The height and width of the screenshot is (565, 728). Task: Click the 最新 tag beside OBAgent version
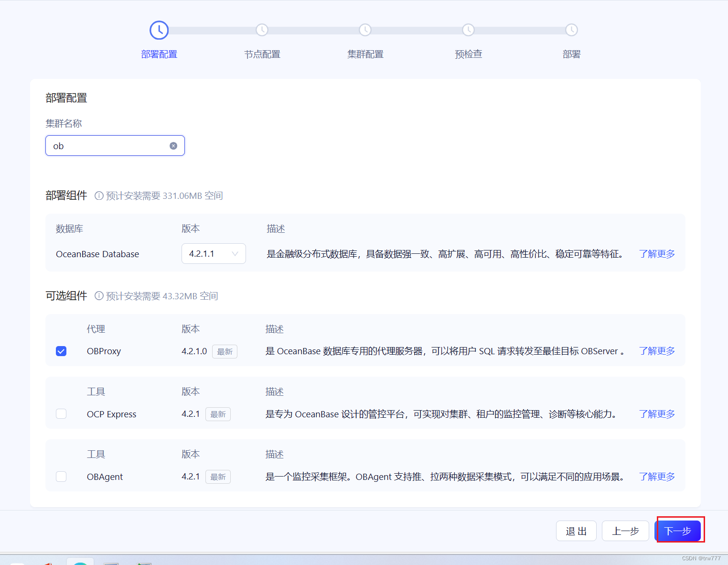pos(218,477)
